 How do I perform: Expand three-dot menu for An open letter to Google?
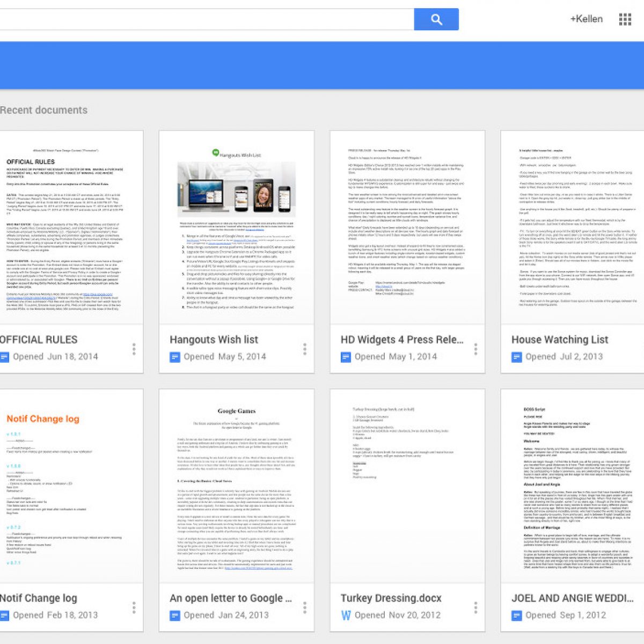[305, 608]
